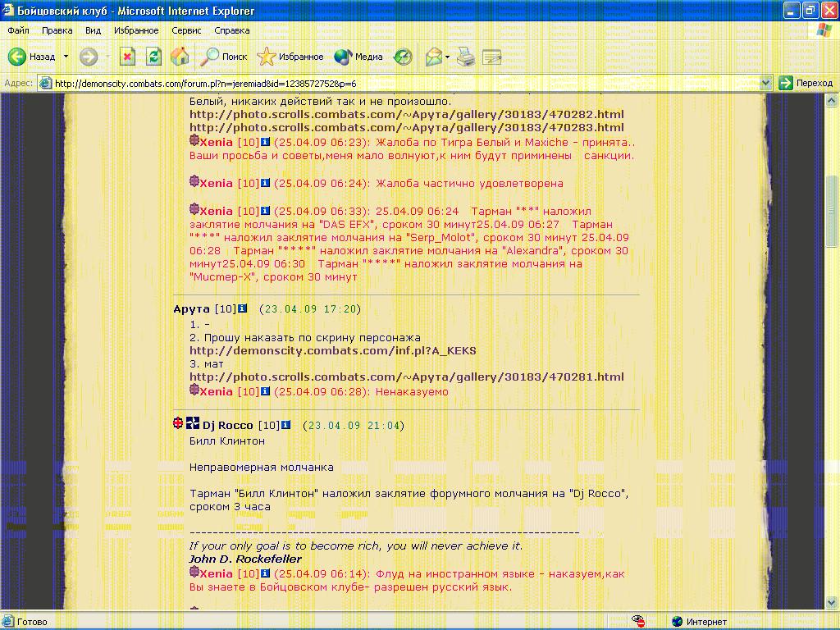Select the Dj Rocco username

click(x=228, y=426)
